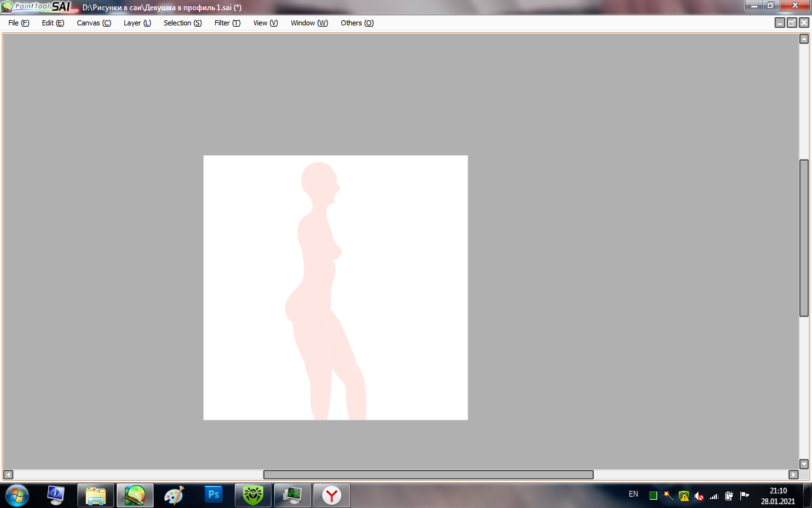Click the muted volume tray icon

tap(699, 495)
